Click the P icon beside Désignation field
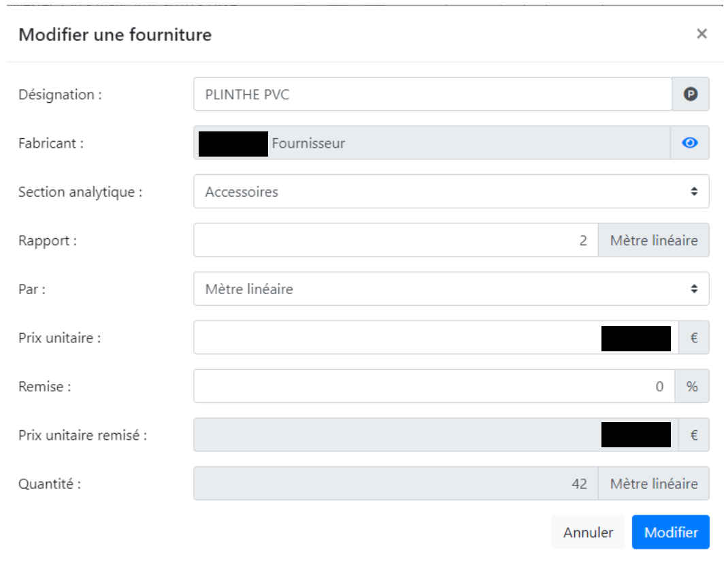 coord(691,95)
